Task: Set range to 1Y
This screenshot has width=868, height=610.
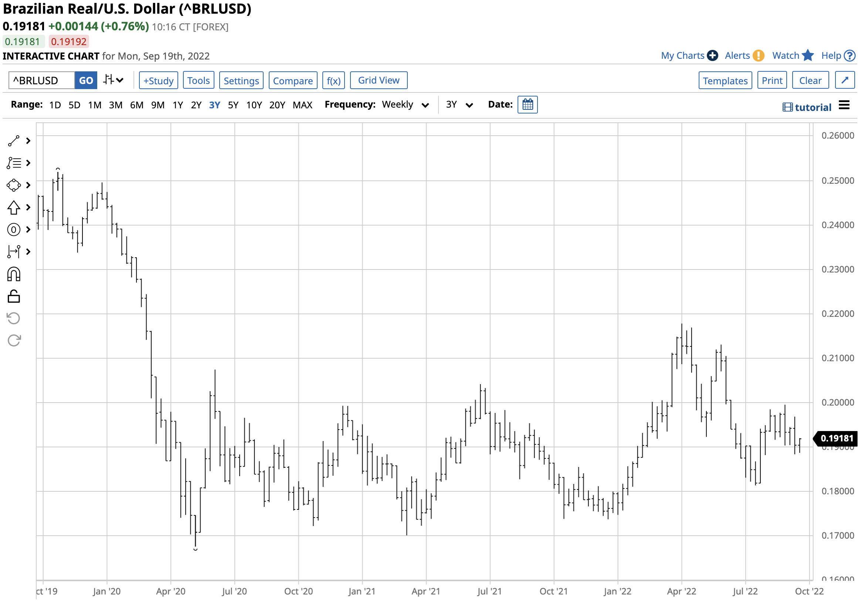Action: [x=179, y=105]
